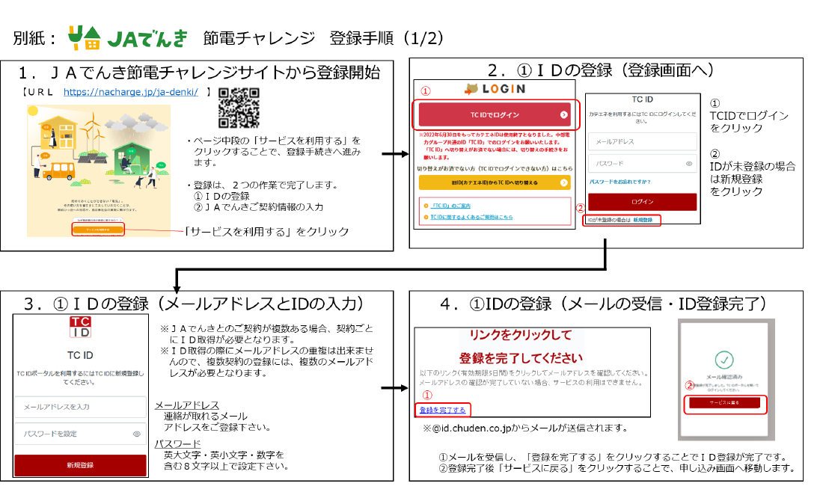
Task: Click パスワードをお忘れですか？ link
Action: coord(619,182)
